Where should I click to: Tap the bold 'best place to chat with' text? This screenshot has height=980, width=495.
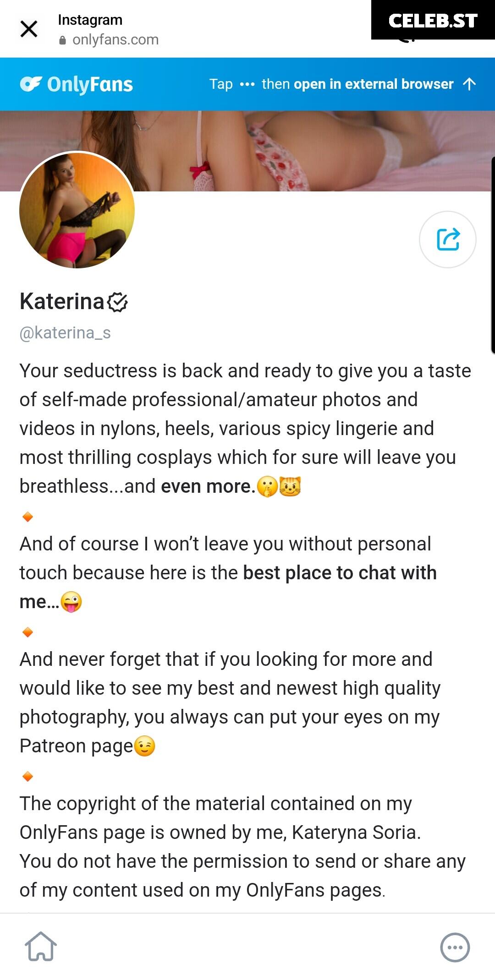[x=340, y=573]
